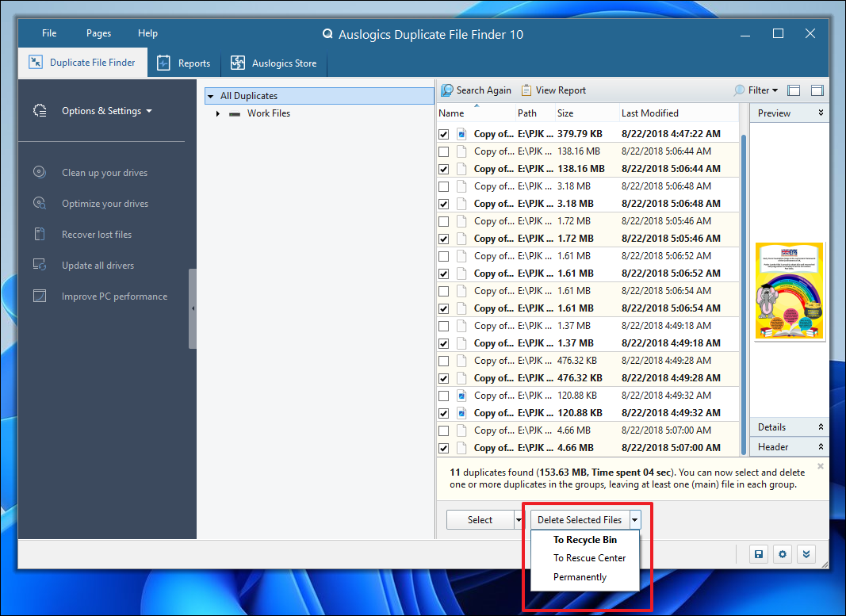Open the Options & Settings gear icon
This screenshot has width=846, height=616.
coord(40,110)
